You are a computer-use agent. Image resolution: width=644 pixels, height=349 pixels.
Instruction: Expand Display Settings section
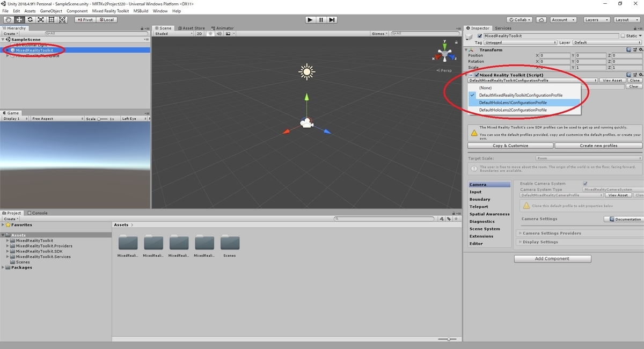click(580, 242)
